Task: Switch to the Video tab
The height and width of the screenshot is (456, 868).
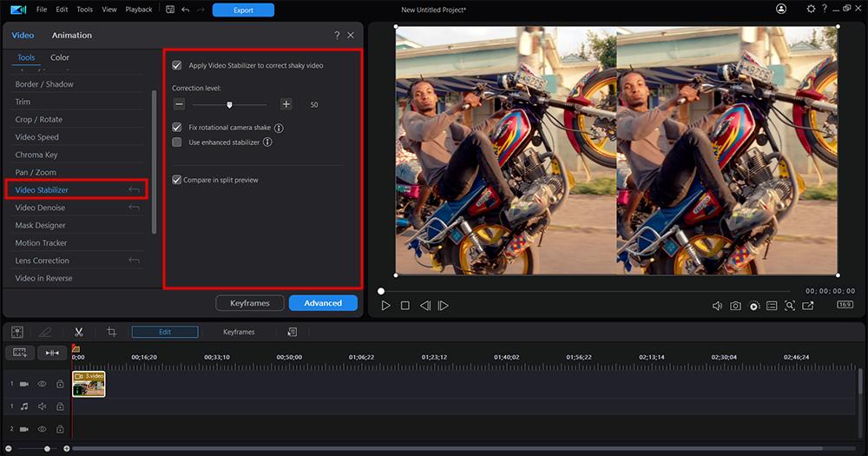Action: click(23, 35)
